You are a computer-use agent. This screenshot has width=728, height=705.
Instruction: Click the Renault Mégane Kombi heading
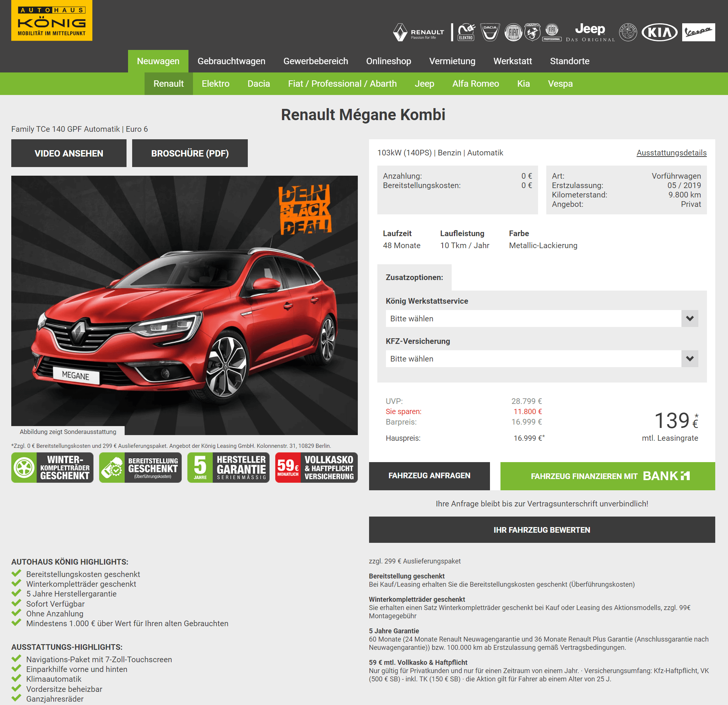pos(363,115)
